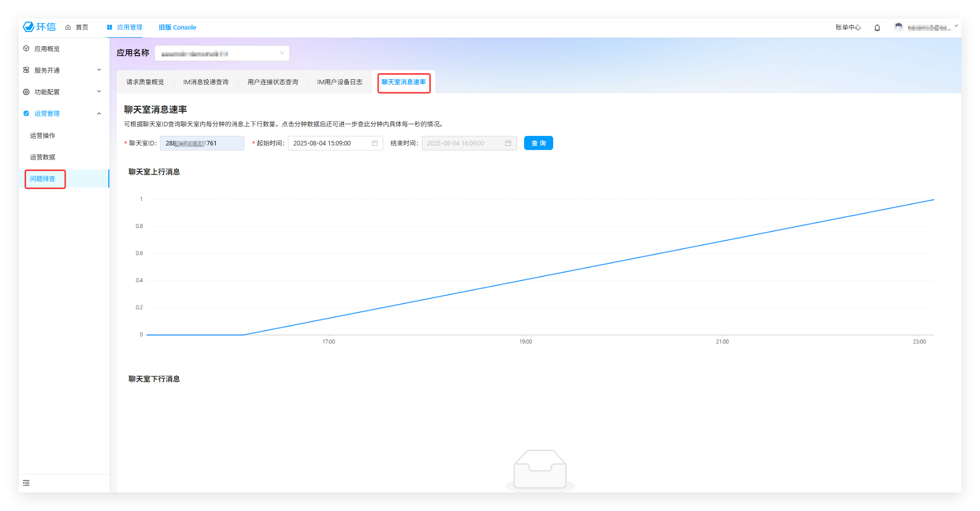The image size is (980, 511).
Task: Click the user avatar icon
Action: click(x=898, y=27)
